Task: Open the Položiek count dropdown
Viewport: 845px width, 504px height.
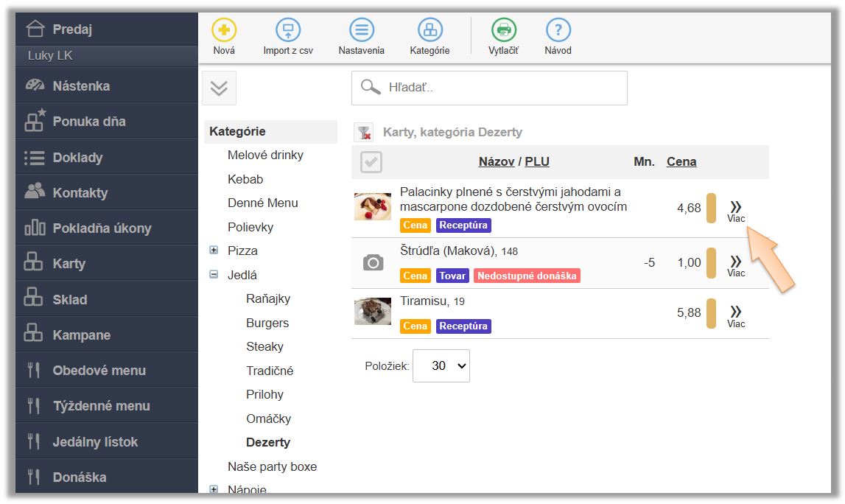Action: click(x=441, y=365)
